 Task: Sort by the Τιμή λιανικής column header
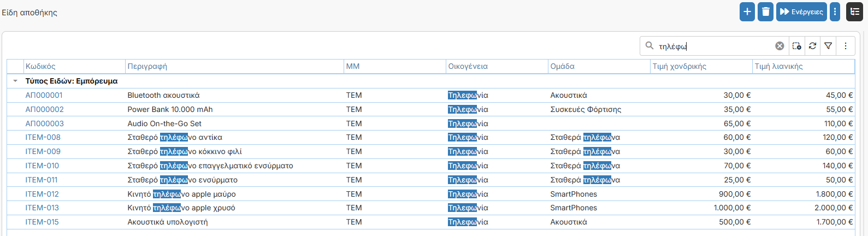(804, 66)
